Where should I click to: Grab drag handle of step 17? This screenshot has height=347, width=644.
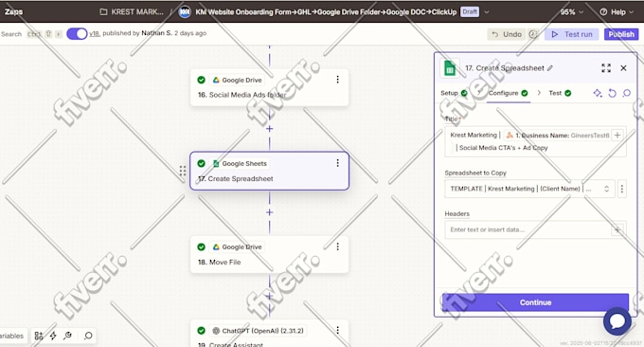click(x=183, y=171)
